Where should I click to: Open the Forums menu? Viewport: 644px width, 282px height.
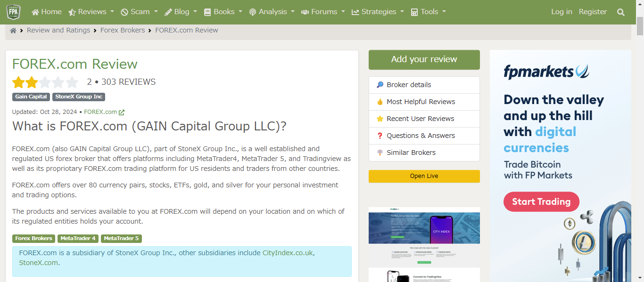[323, 12]
